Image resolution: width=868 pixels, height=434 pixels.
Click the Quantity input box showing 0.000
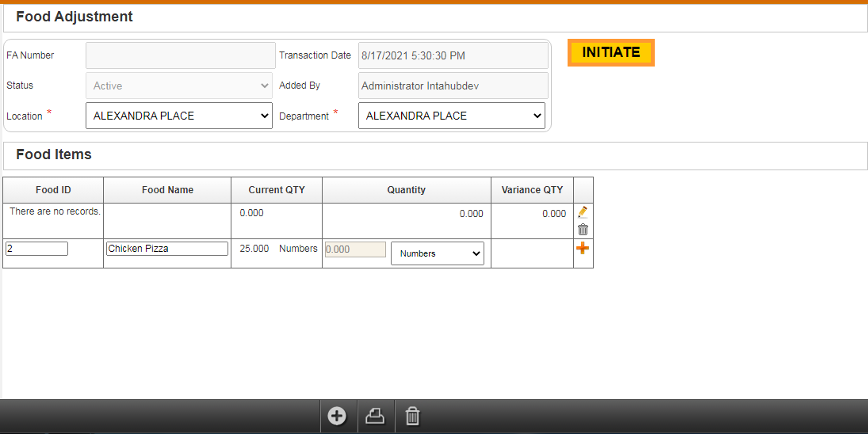coord(355,249)
